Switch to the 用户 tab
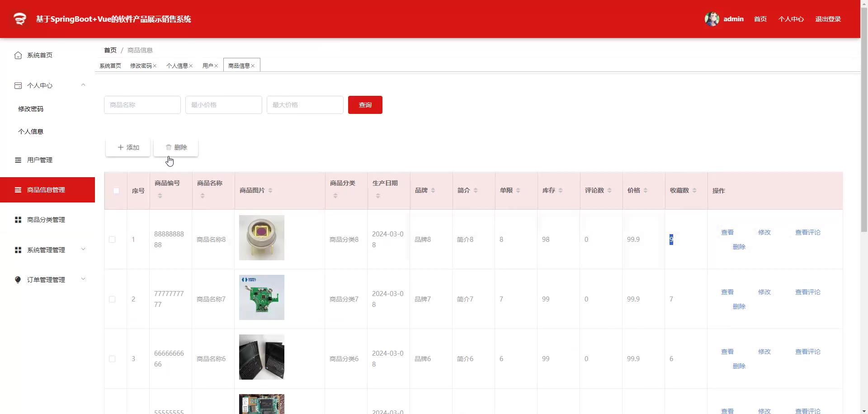 (x=208, y=66)
